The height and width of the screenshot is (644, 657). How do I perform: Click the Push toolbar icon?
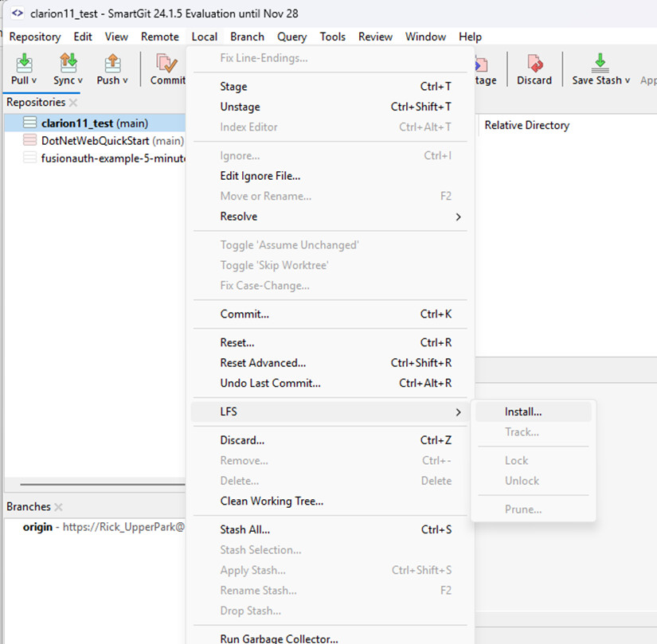[112, 63]
